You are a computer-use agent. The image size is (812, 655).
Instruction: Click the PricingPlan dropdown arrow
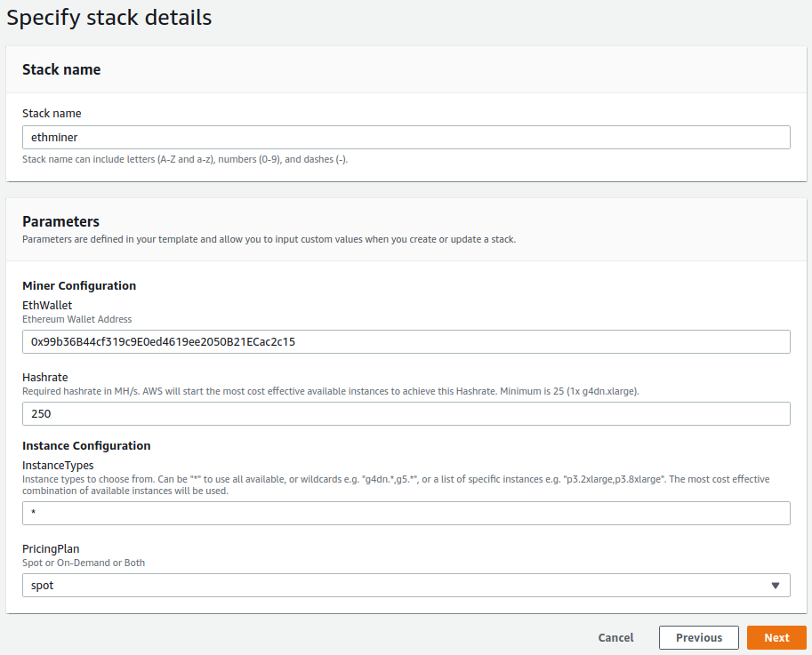pyautogui.click(x=776, y=586)
